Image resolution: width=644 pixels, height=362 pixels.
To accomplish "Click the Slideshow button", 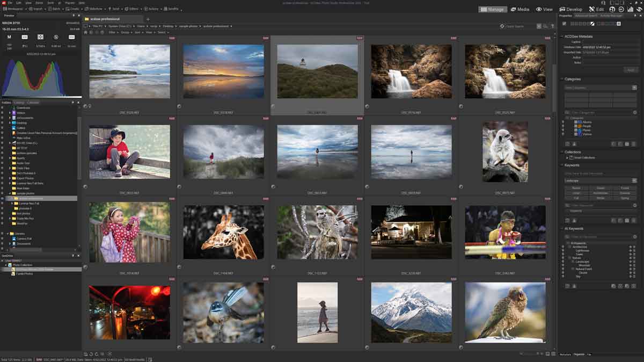I will click(x=94, y=9).
